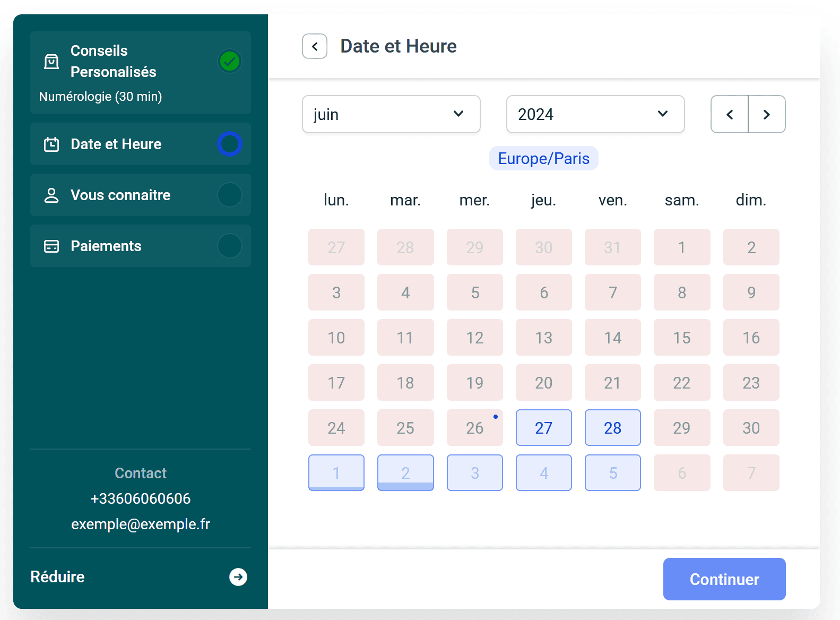Select July 2 in the last row
This screenshot has height=620, width=840.
405,472
